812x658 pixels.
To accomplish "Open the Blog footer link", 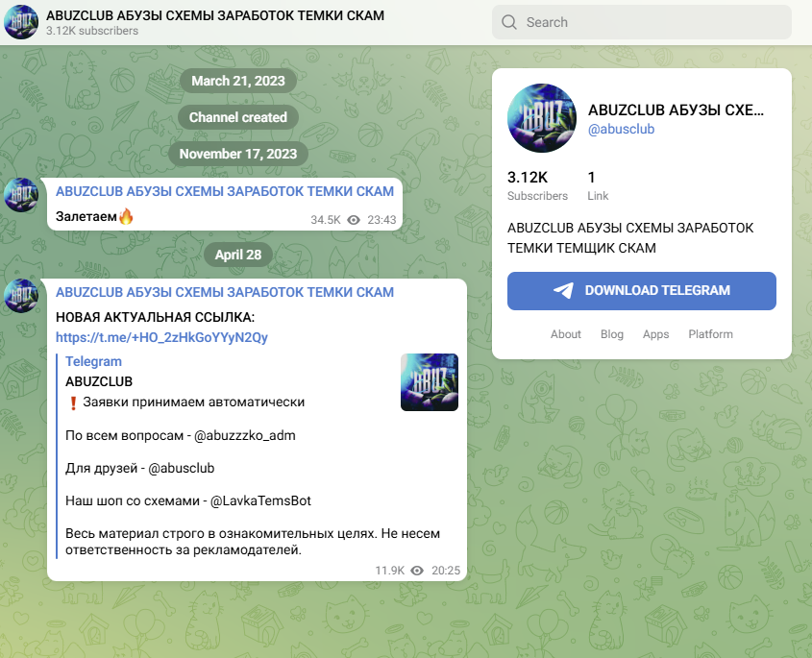I will [611, 334].
